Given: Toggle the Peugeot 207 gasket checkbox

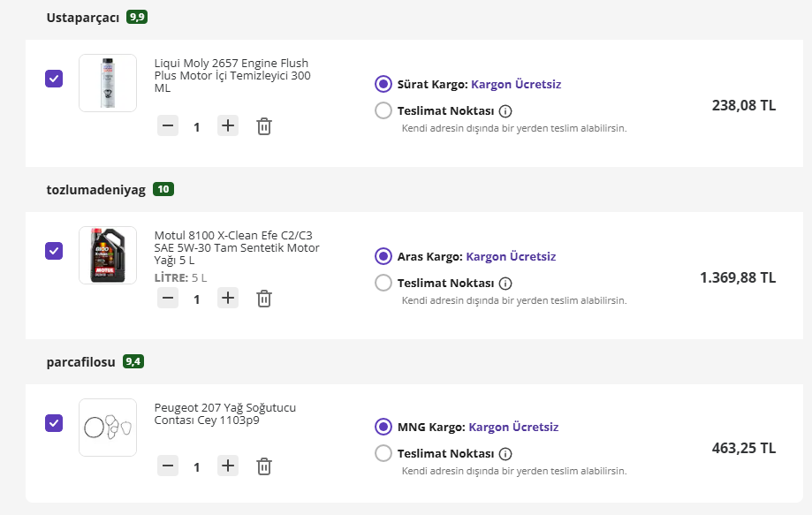Looking at the screenshot, I should [x=54, y=422].
